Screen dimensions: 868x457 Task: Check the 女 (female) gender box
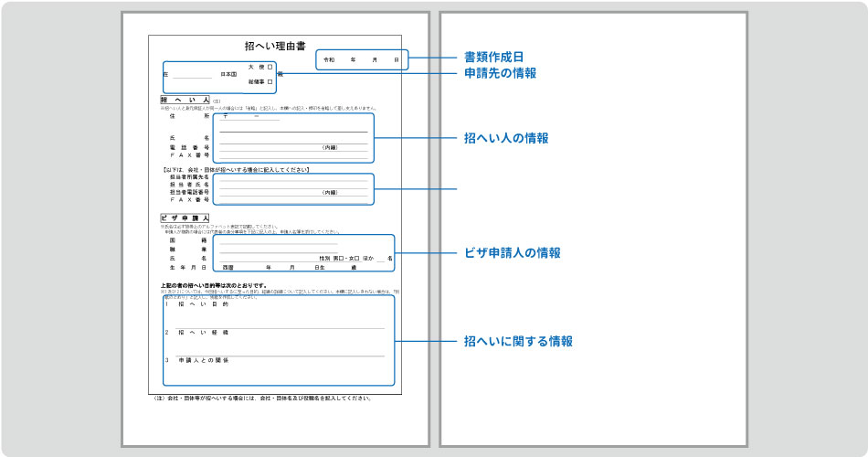tap(355, 259)
